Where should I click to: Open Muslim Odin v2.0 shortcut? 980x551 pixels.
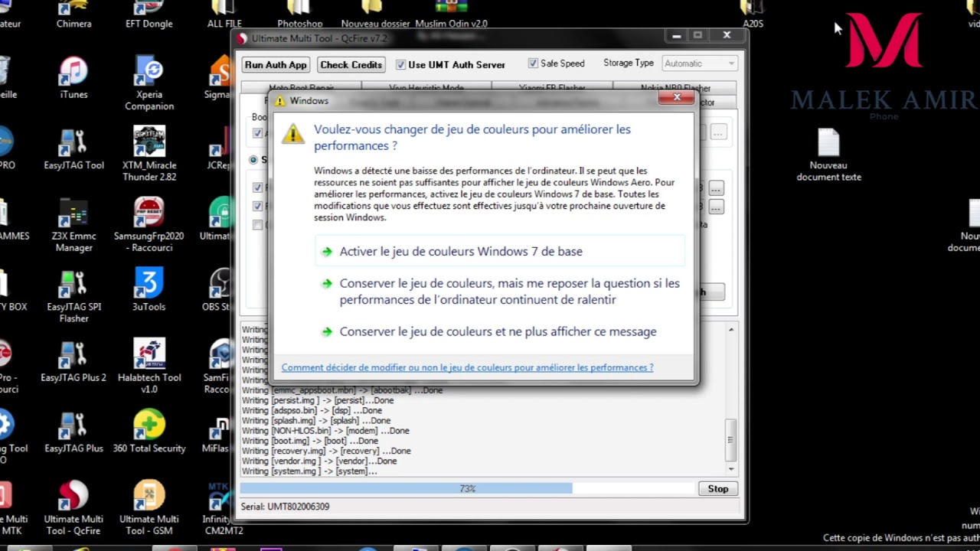[451, 15]
